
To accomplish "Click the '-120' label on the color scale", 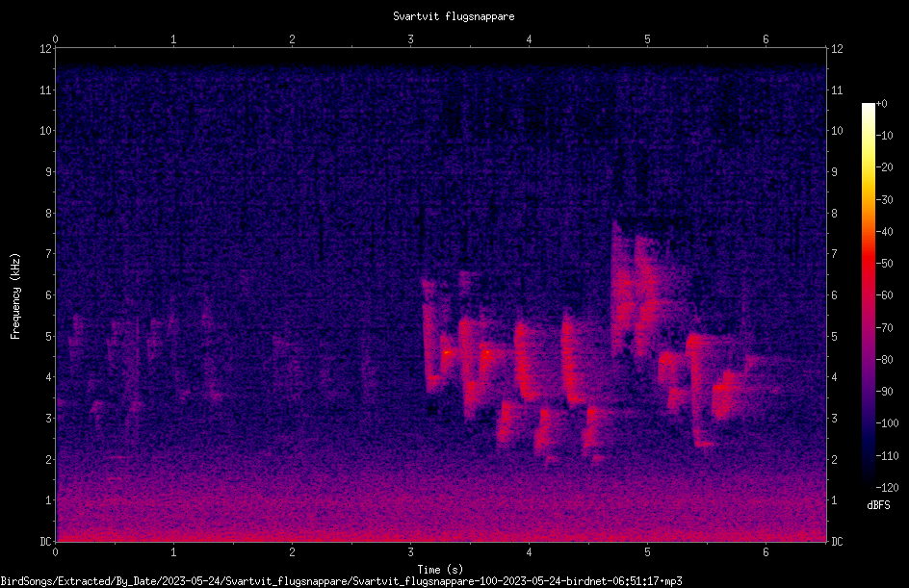I will (887, 487).
